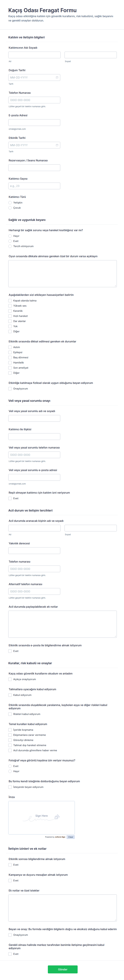Screen dimensions: 124x980
Task: Select the Yetişkin radio option
Action: 10,203
